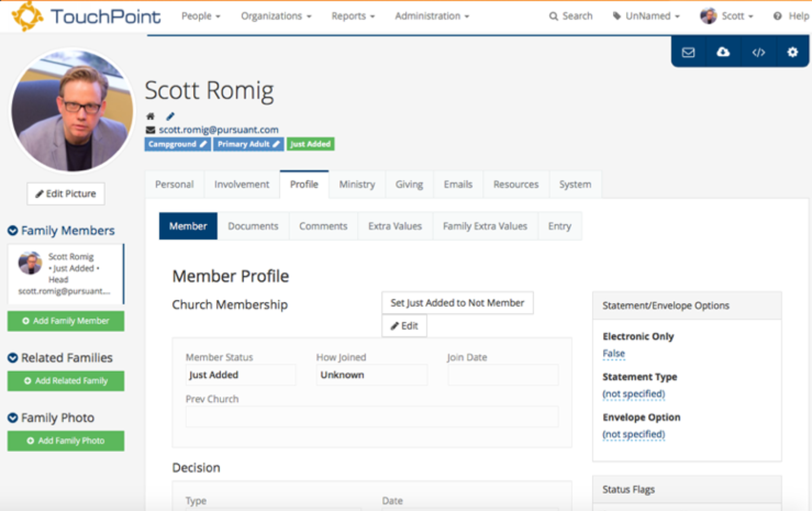Click the pencil edit icon beside the house icon
812x511 pixels.
click(170, 116)
